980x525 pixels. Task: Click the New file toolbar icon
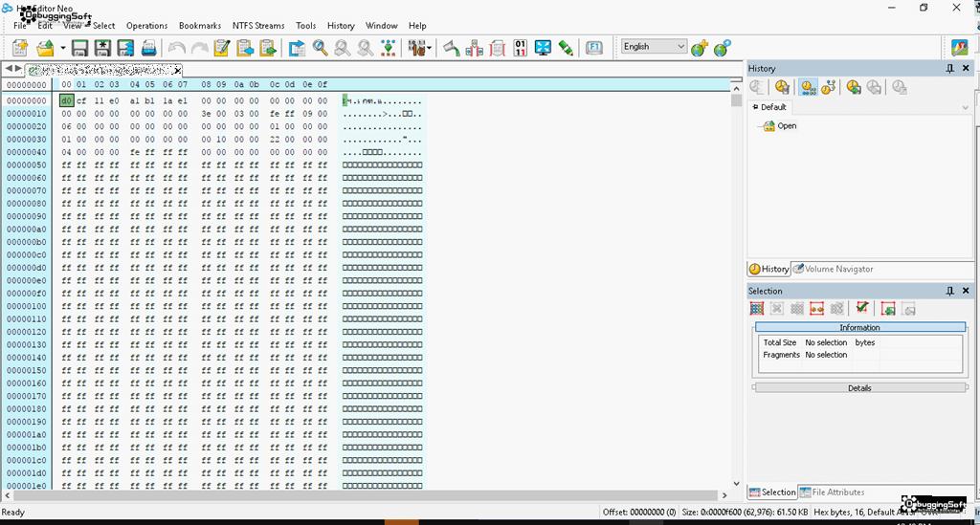coord(20,48)
